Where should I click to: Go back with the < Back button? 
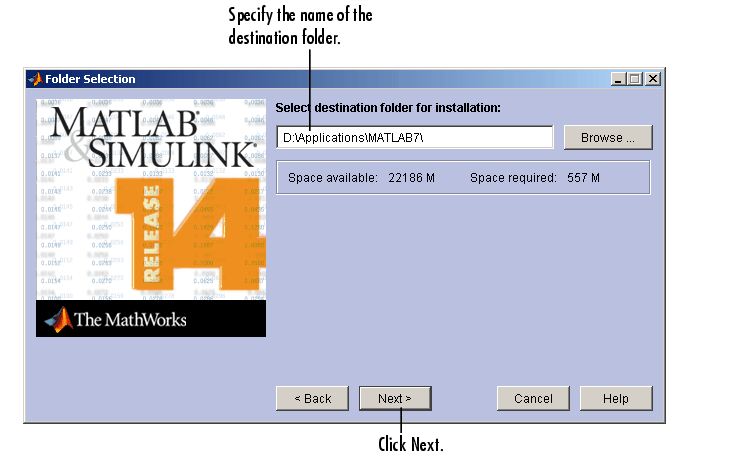click(313, 398)
